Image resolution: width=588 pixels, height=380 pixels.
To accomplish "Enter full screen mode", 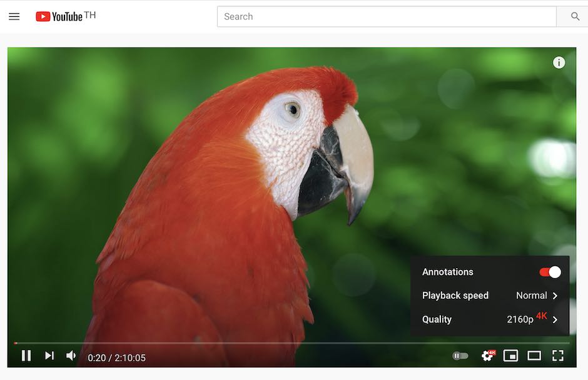I will [557, 355].
